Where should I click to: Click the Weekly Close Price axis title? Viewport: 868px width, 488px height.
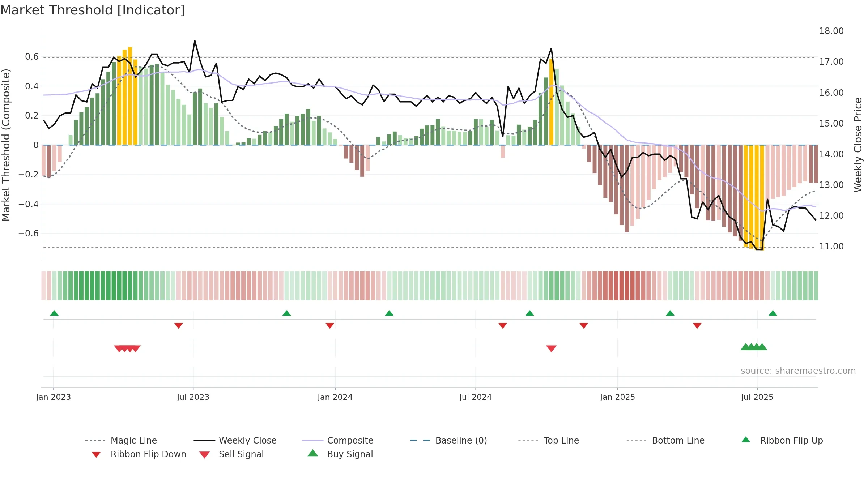(858, 145)
